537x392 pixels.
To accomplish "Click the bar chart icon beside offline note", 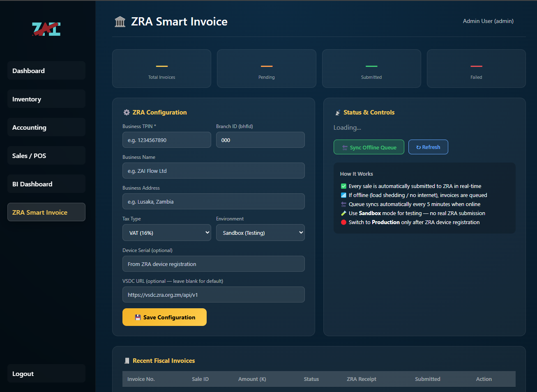I will coord(343,195).
